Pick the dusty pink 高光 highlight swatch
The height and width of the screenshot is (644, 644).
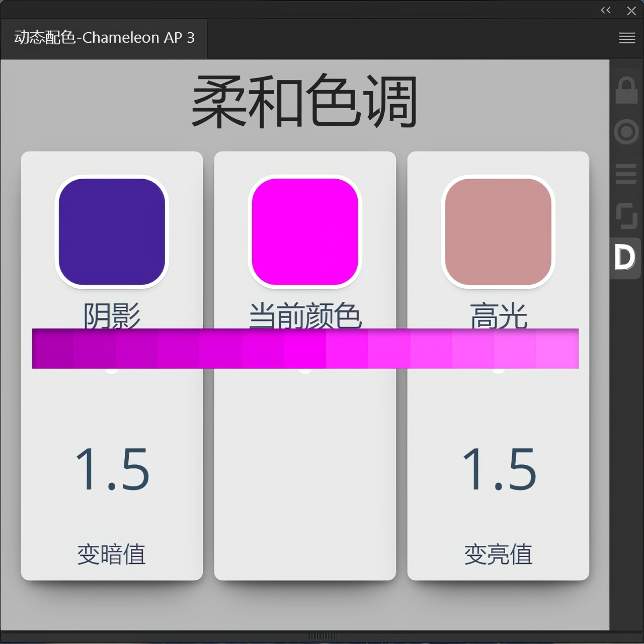coord(498,231)
